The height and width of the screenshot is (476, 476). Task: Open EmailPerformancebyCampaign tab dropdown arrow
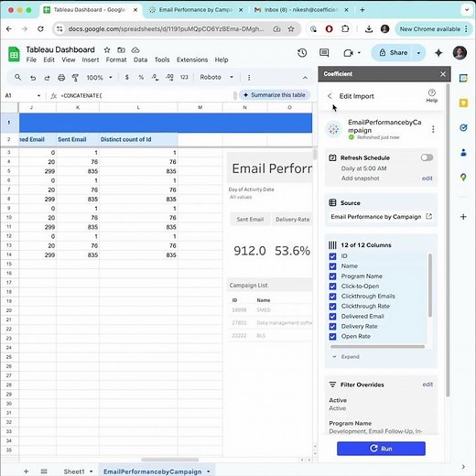pos(208,471)
